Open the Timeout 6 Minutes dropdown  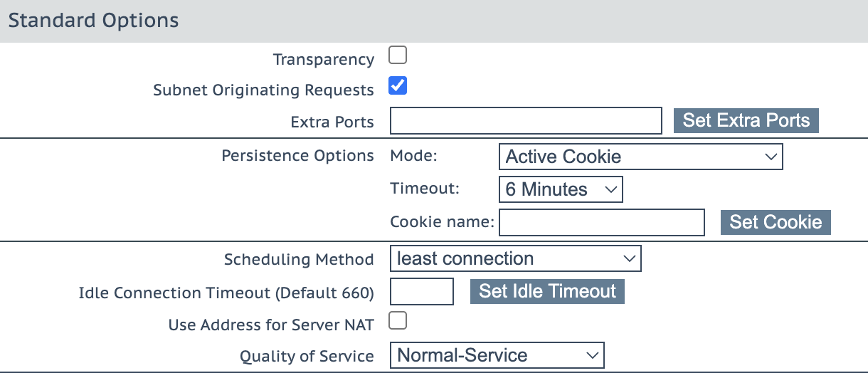[560, 189]
